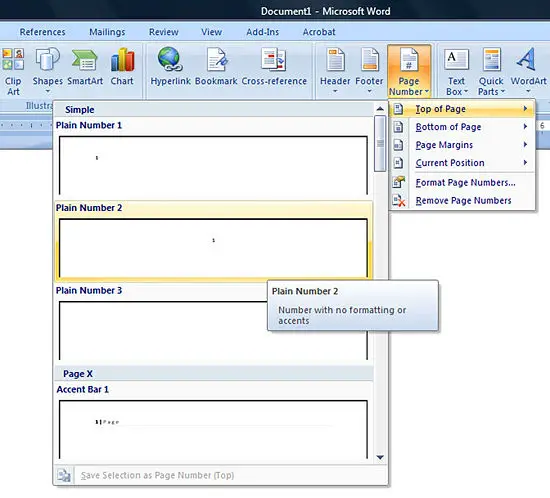This screenshot has height=498, width=550.
Task: Choose Remove Page Numbers
Action: point(462,201)
